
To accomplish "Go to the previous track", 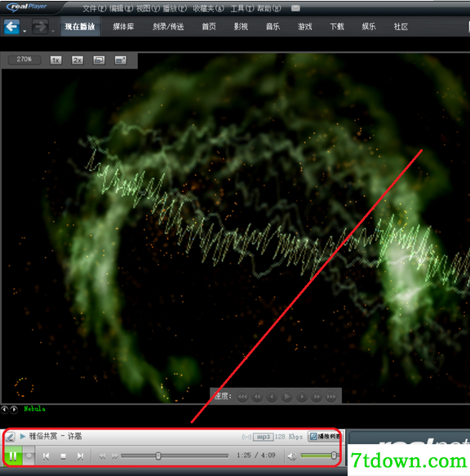I will (x=47, y=456).
